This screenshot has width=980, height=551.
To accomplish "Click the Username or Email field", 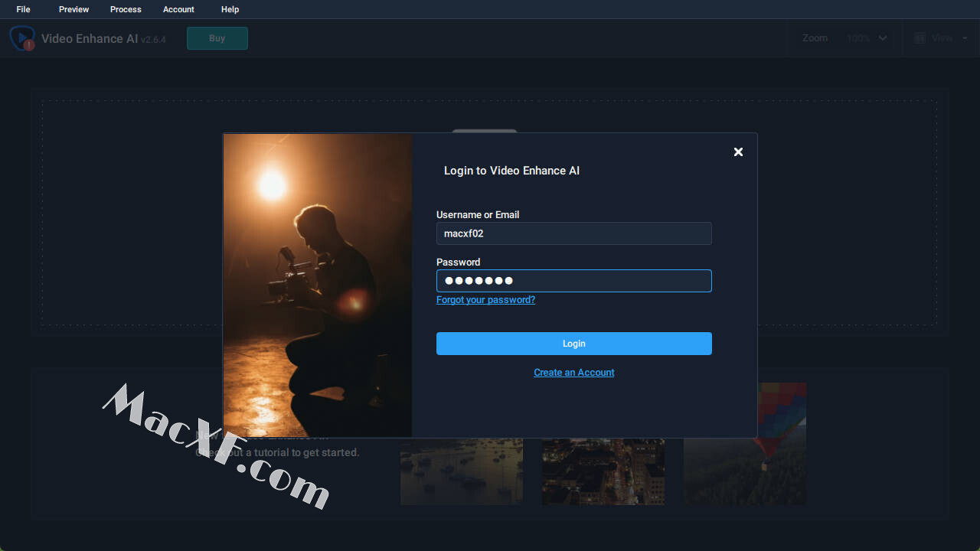I will tap(574, 233).
